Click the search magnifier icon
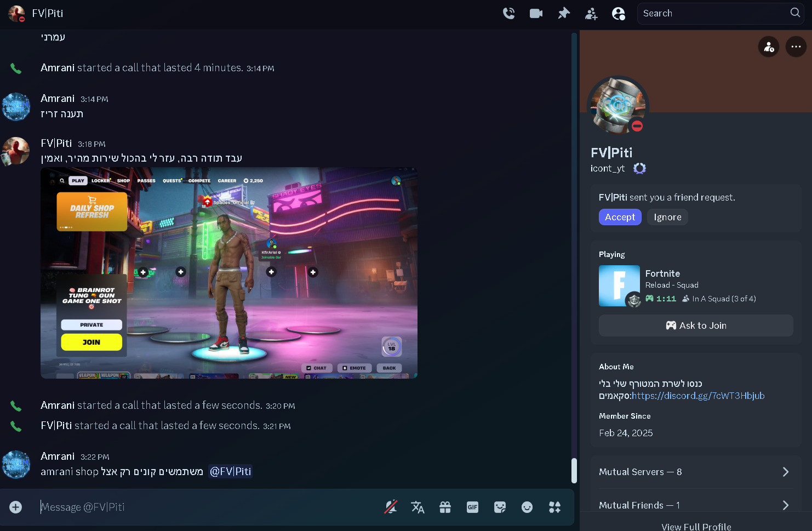This screenshot has height=531, width=812. 795,13
